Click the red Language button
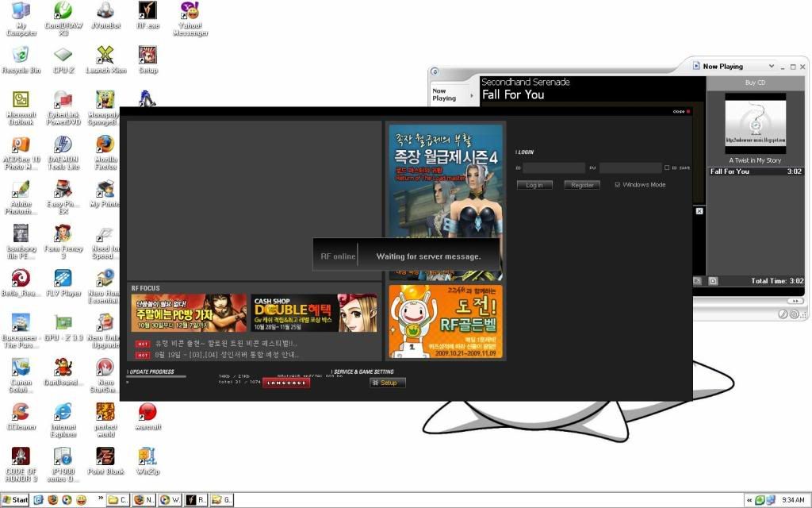The height and width of the screenshot is (508, 812). pos(286,383)
